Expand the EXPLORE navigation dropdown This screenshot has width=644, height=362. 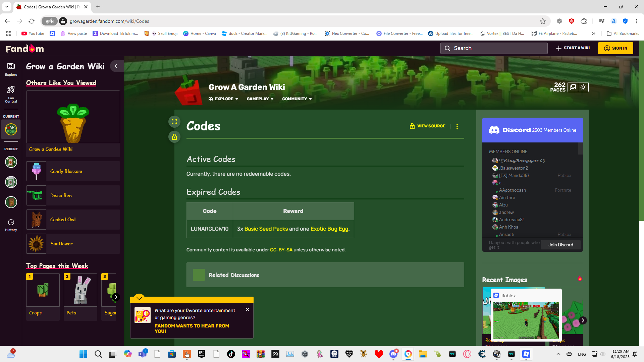pos(223,99)
